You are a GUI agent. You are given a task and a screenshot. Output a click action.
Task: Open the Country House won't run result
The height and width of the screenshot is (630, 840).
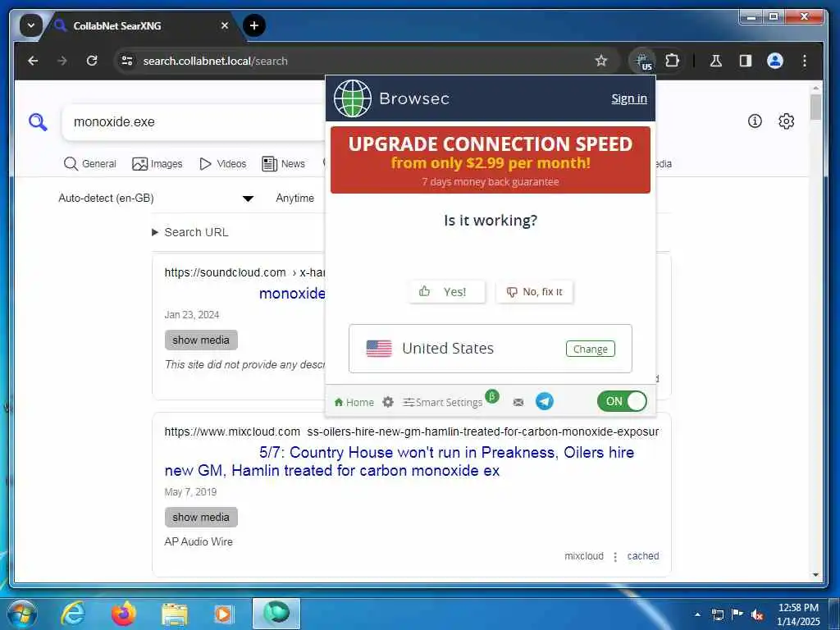pyautogui.click(x=399, y=461)
